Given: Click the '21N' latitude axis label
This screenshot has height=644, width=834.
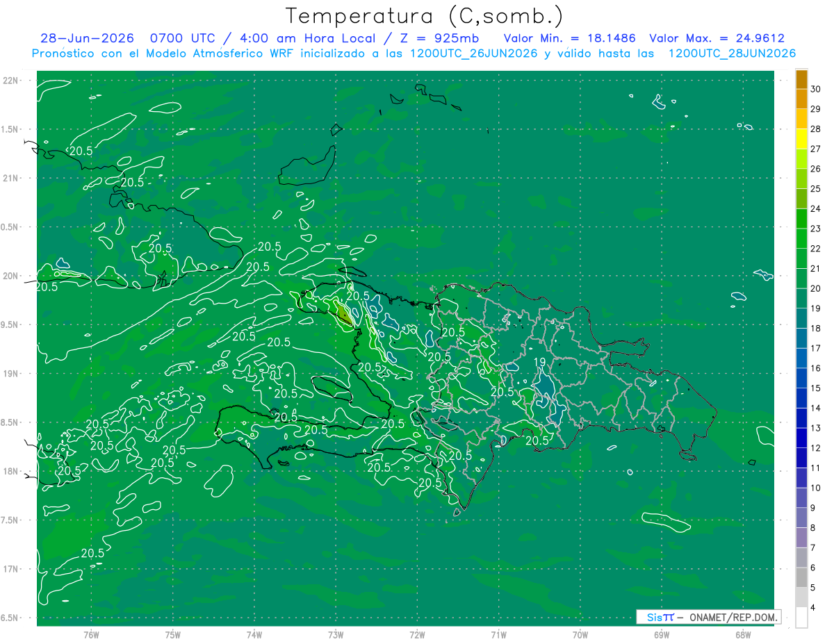Looking at the screenshot, I should 11,178.
